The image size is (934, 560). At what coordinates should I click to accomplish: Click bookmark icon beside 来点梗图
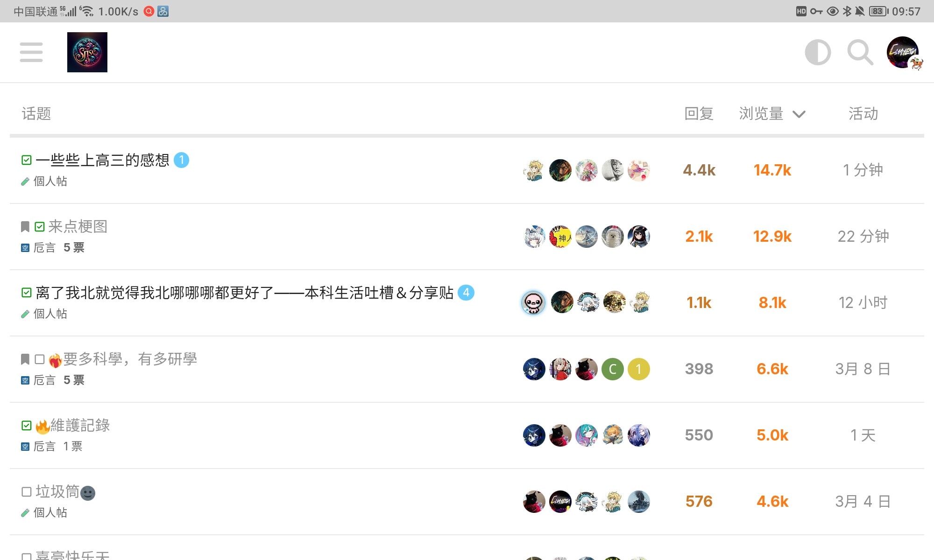[25, 227]
